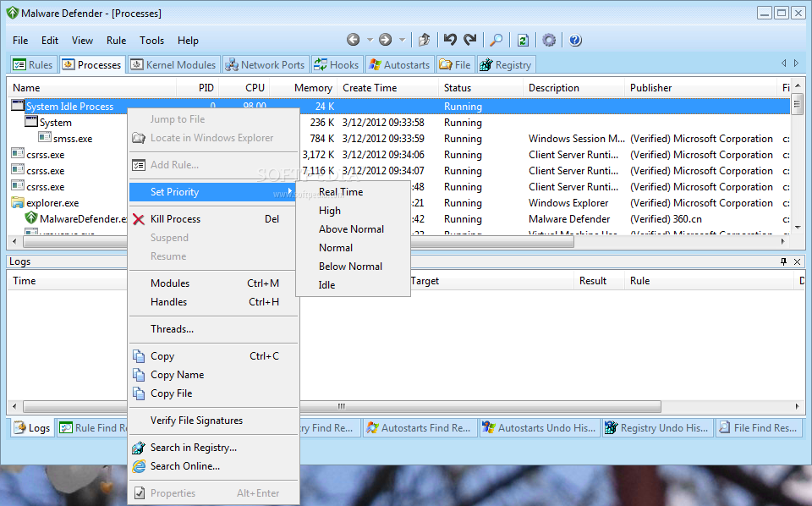Select Idle priority
812x506 pixels.
pos(354,285)
